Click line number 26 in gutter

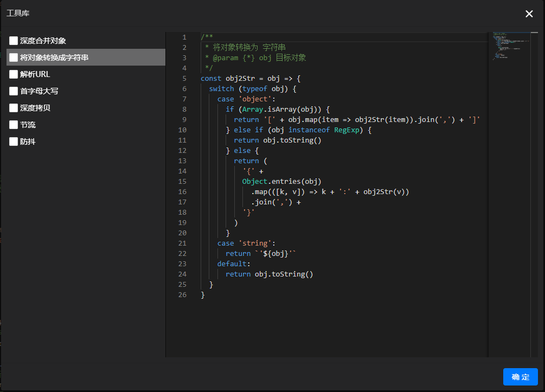coord(182,295)
